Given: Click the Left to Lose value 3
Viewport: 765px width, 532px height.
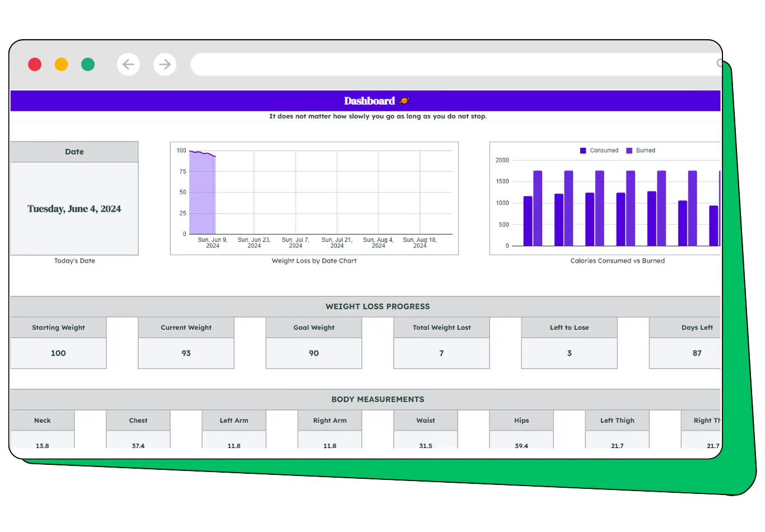Looking at the screenshot, I should click(569, 353).
